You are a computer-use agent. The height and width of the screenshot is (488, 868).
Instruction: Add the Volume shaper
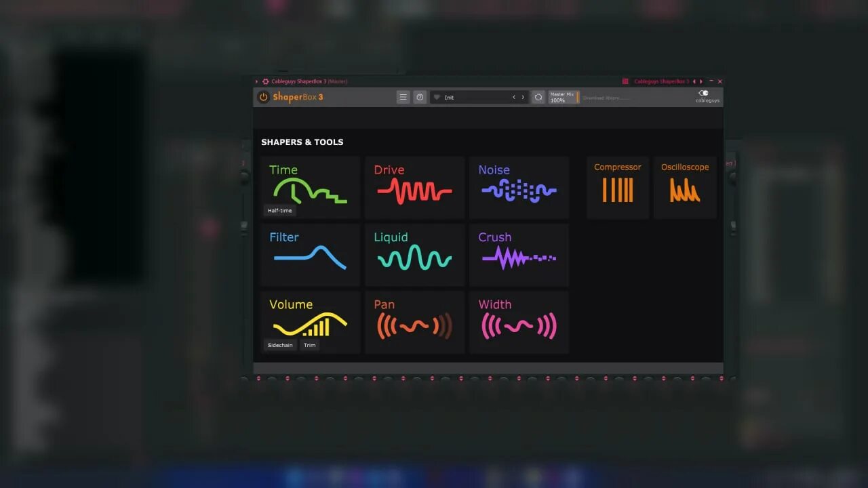pos(310,322)
